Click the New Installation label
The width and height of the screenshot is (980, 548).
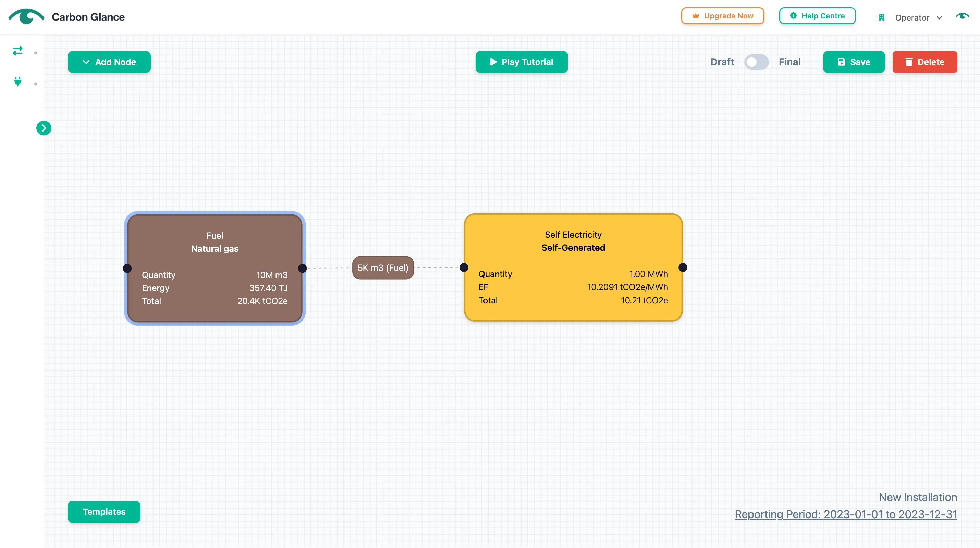coord(918,497)
